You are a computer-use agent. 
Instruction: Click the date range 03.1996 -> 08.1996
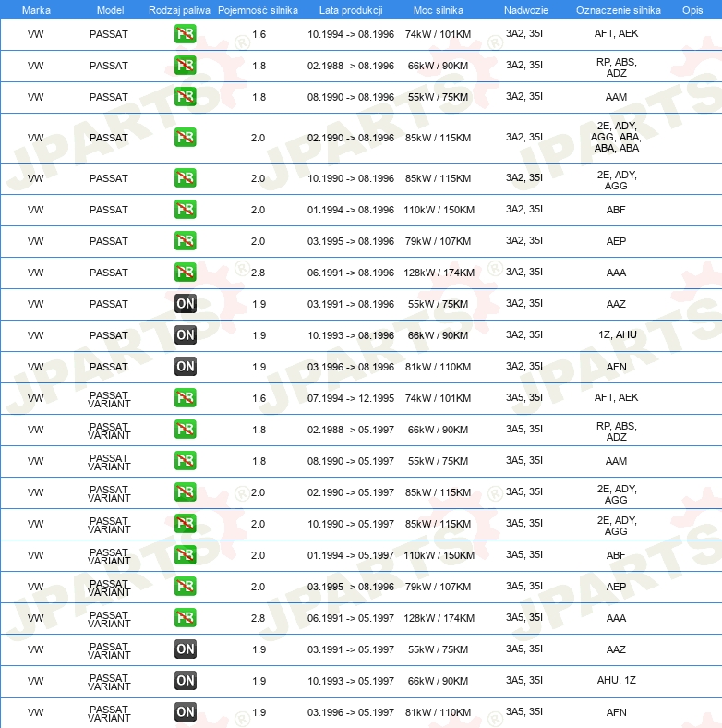coord(351,367)
